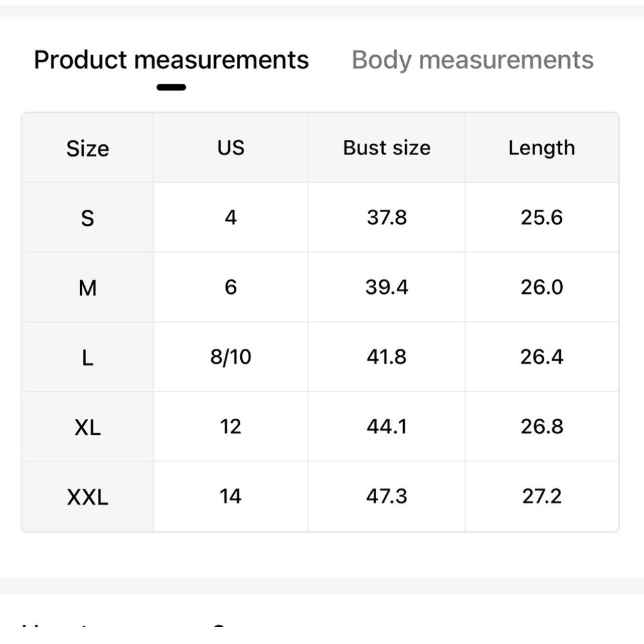Screen dimensions: 644x644
Task: Click the Bust size column header
Action: (x=387, y=148)
